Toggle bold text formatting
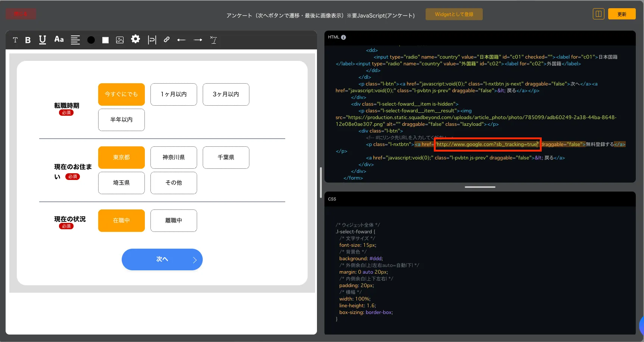 (28, 40)
